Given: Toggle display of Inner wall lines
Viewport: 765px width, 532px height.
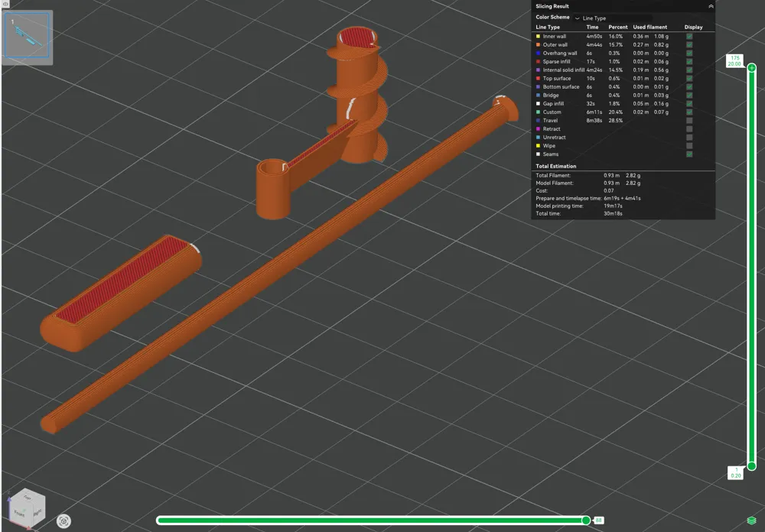Looking at the screenshot, I should 689,36.
